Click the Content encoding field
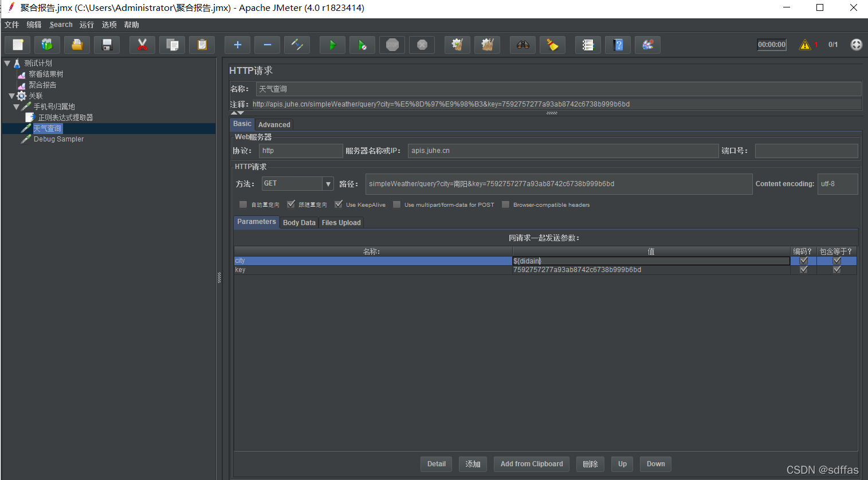 tap(838, 184)
